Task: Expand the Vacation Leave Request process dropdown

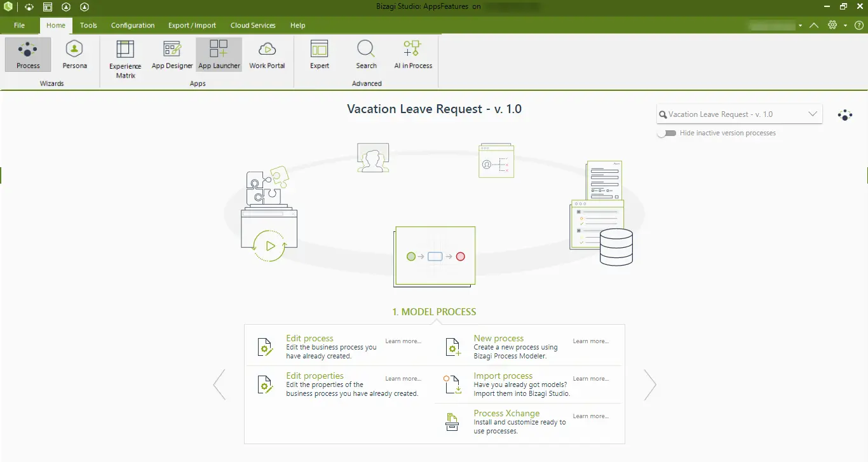Action: [x=813, y=114]
